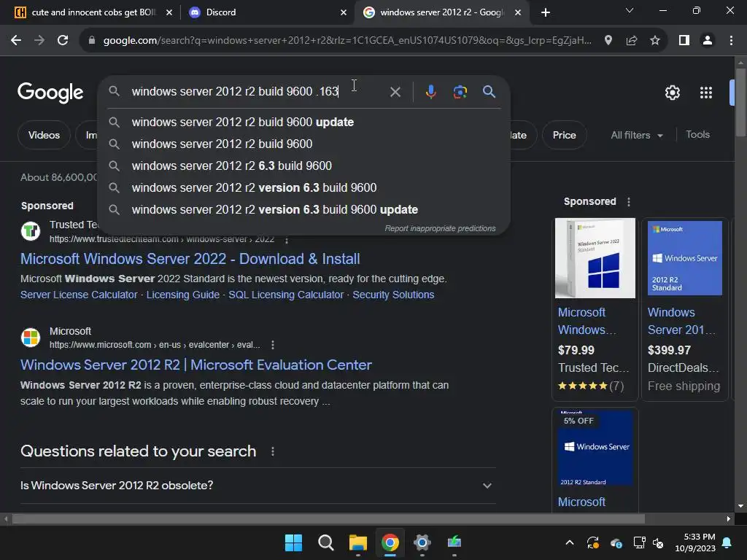Viewport: 747px width, 560px height.
Task: Close the Discord tab
Action: point(344,12)
